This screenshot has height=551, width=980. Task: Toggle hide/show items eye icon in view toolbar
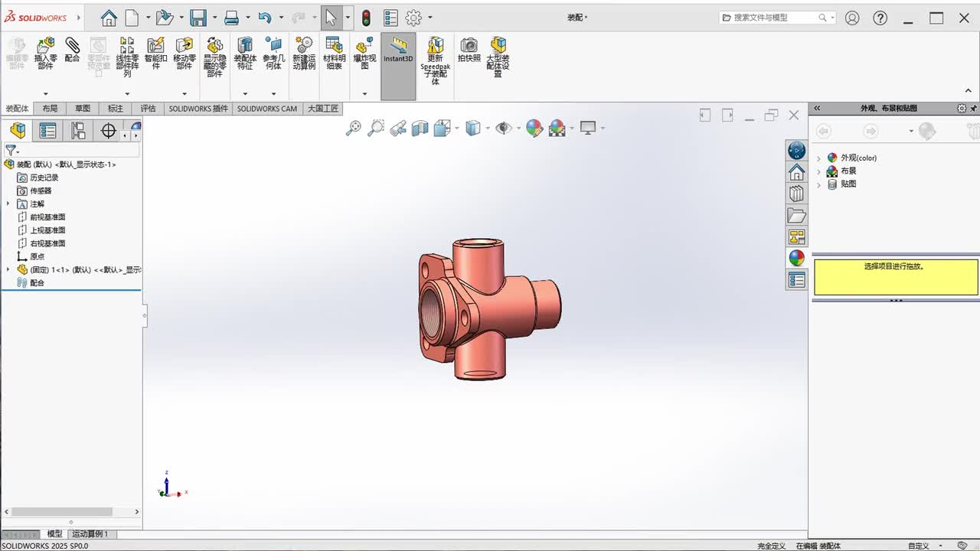pyautogui.click(x=503, y=129)
